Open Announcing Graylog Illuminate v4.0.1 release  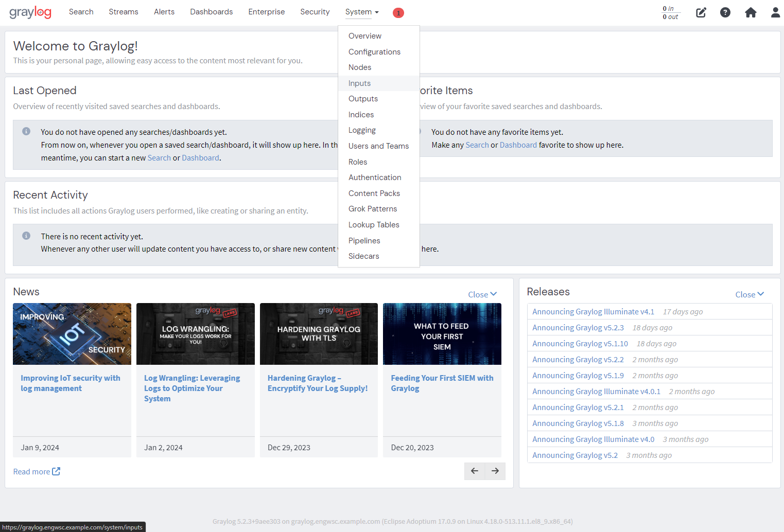pyautogui.click(x=597, y=392)
